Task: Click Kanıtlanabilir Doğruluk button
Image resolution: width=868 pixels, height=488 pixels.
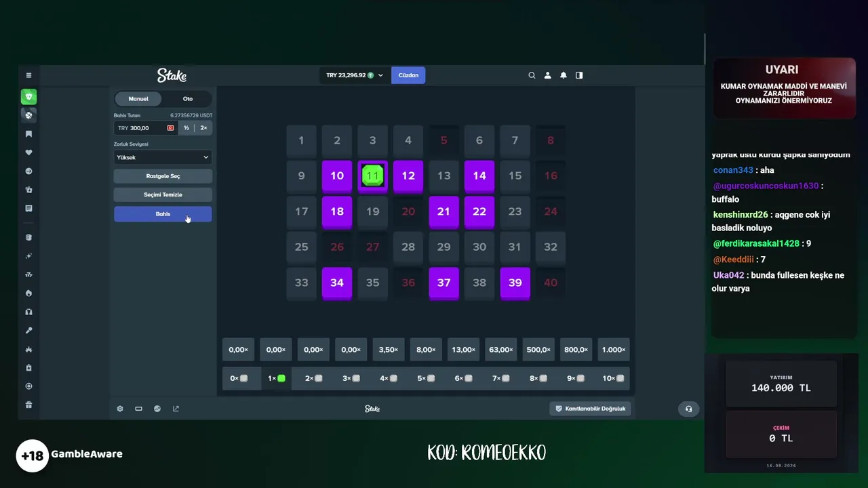Action: 590,409
